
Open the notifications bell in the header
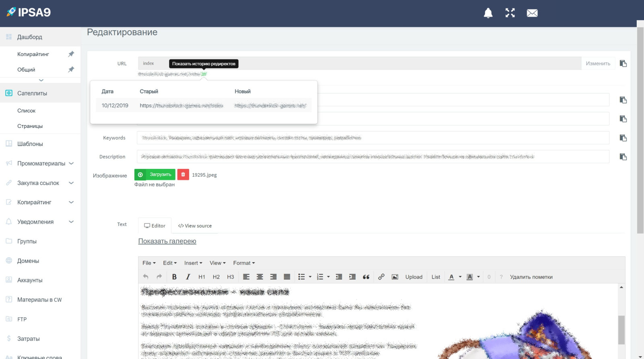point(488,13)
